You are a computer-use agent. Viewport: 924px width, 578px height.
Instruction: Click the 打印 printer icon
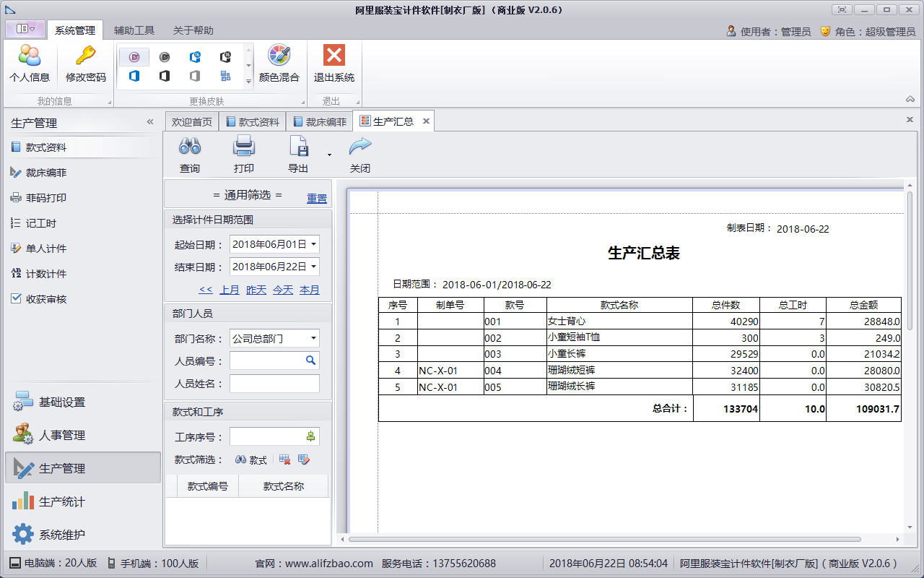pos(244,147)
